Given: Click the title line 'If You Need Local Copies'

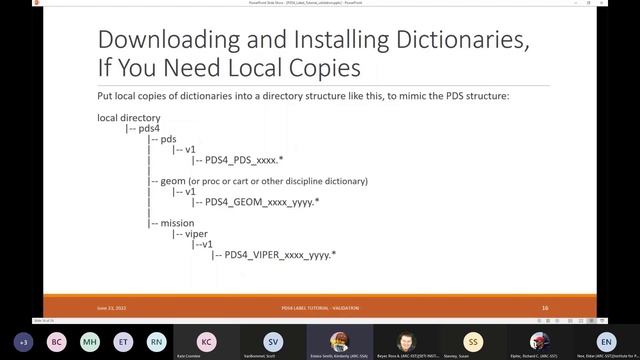Looking at the screenshot, I should click(229, 68).
